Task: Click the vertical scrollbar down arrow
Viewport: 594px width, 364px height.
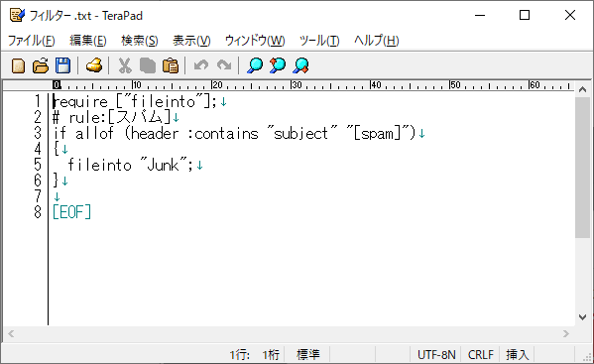Action: pos(583,317)
